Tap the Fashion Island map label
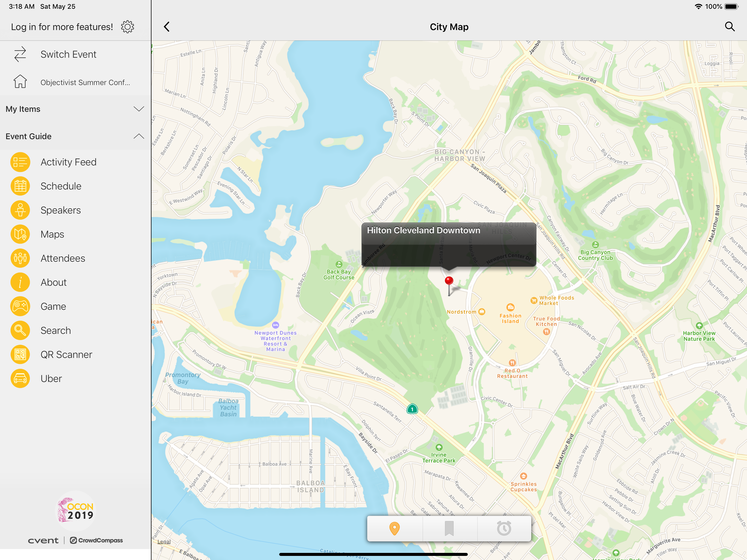The width and height of the screenshot is (747, 560). [510, 318]
